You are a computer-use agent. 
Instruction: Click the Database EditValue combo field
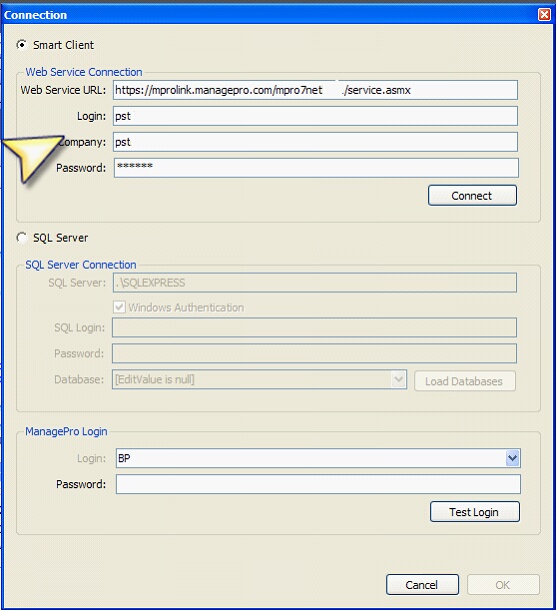click(x=259, y=380)
